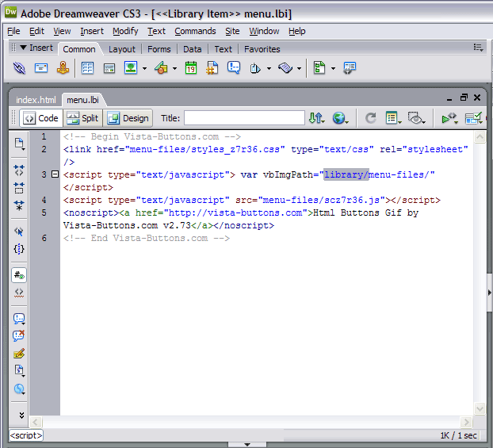This screenshot has height=448, width=493.
Task: Open Visual Aids eye menu
Action: pos(417,118)
